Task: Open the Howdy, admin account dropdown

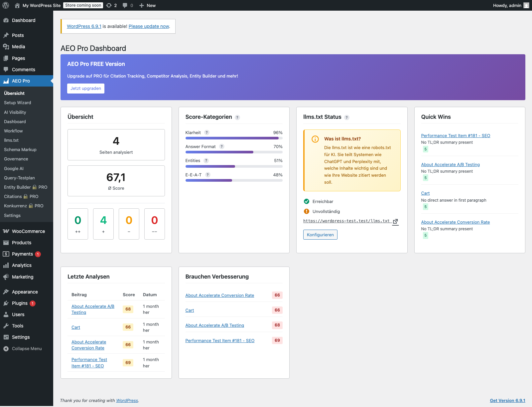Action: 507,5
